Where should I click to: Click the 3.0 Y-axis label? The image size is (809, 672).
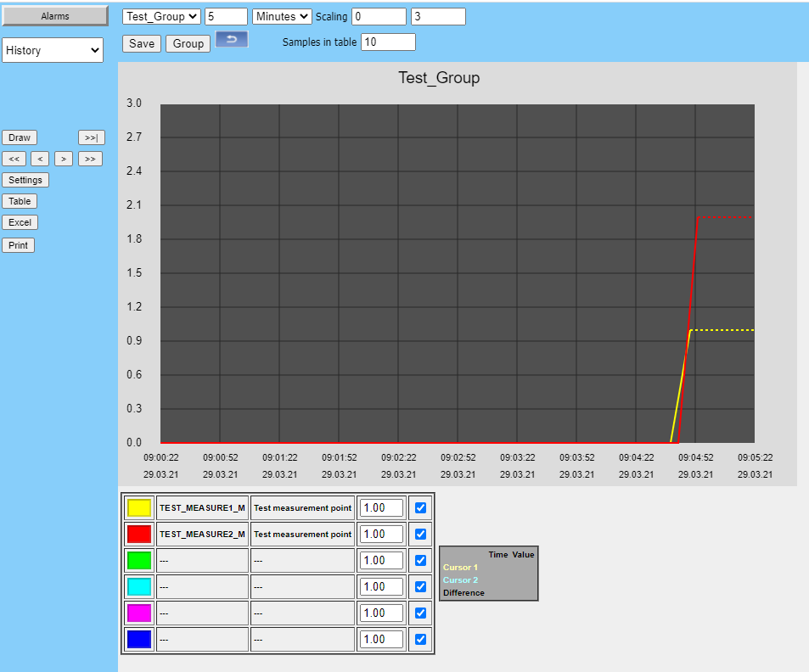point(134,104)
